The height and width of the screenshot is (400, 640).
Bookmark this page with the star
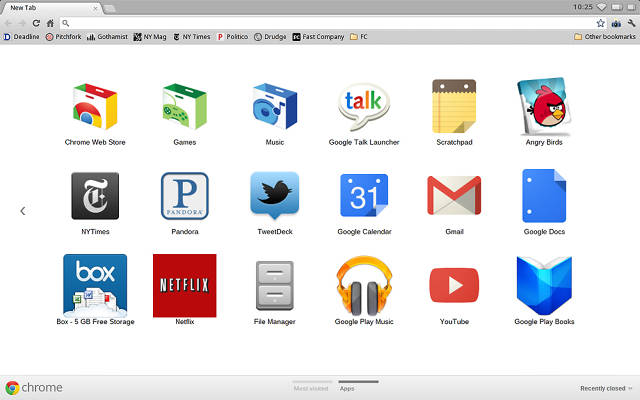click(600, 23)
